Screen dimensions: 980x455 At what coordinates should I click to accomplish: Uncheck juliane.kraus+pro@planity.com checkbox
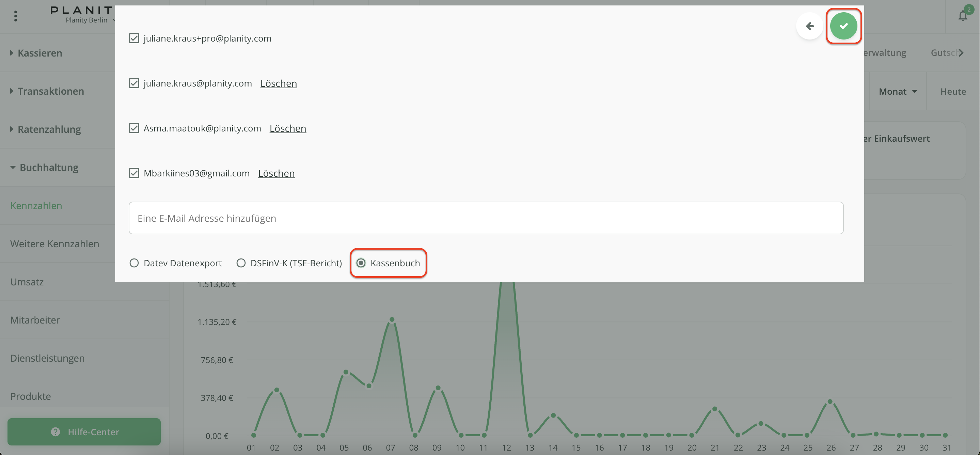134,38
